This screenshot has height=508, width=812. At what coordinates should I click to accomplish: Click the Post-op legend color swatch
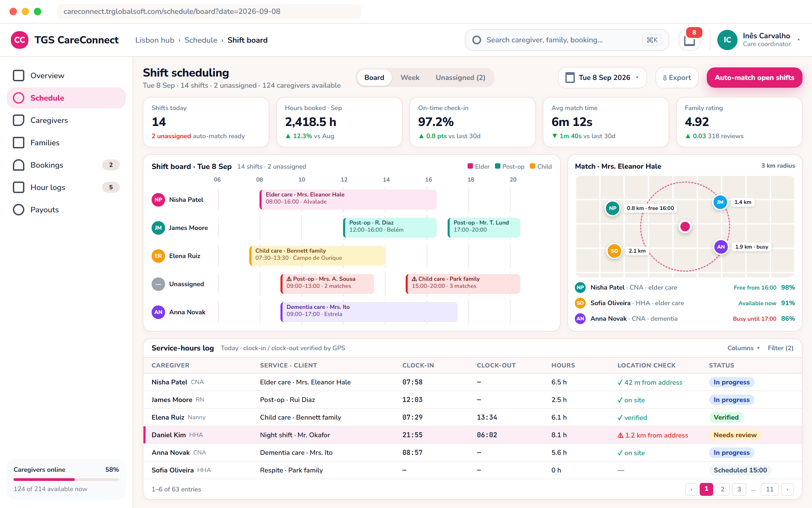click(x=498, y=166)
